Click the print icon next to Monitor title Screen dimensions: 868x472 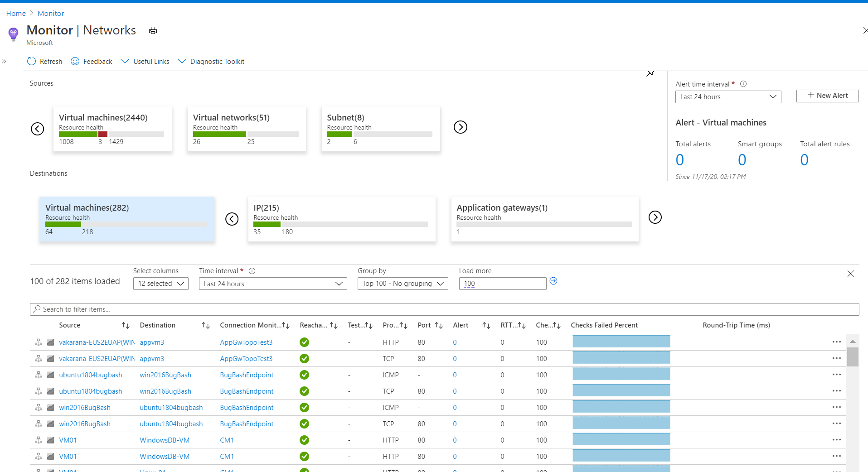(152, 30)
